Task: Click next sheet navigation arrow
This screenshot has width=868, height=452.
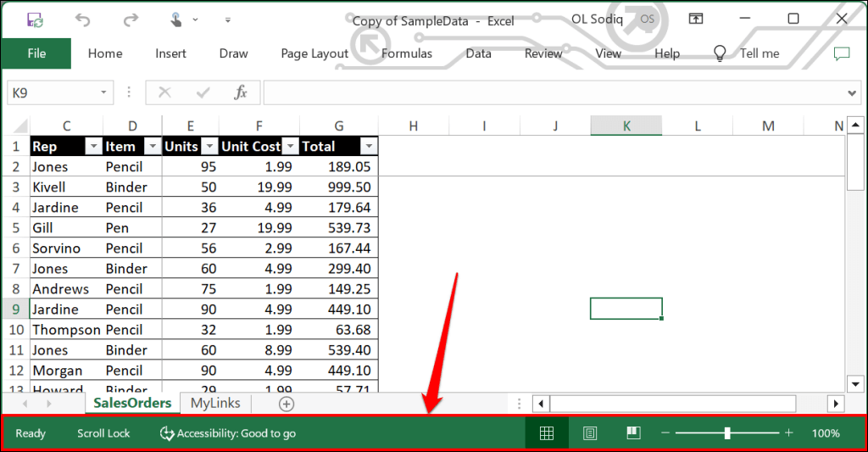Action: coord(48,404)
